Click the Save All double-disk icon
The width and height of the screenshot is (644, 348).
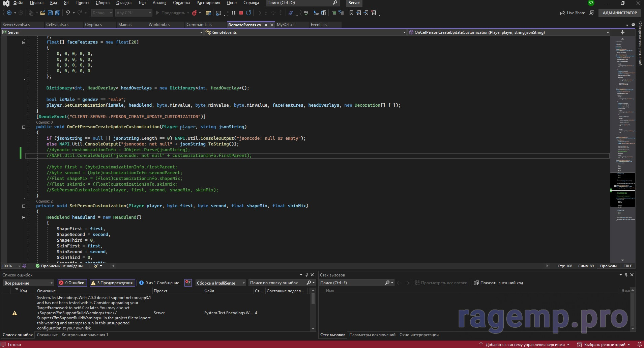coord(58,13)
